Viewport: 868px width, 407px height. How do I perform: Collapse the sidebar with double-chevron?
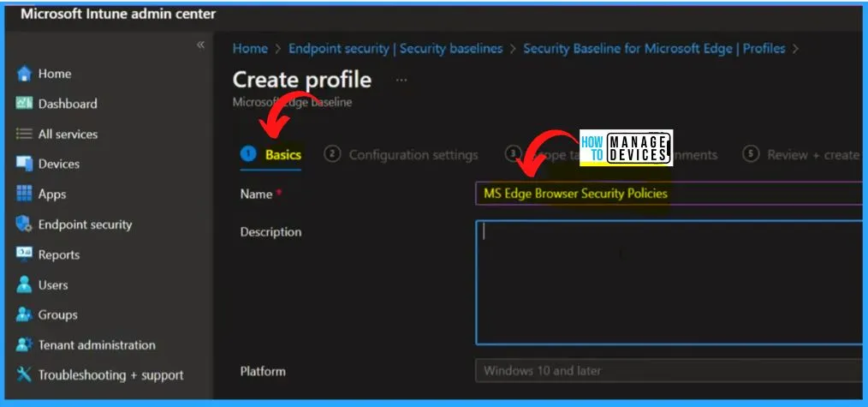point(200,45)
